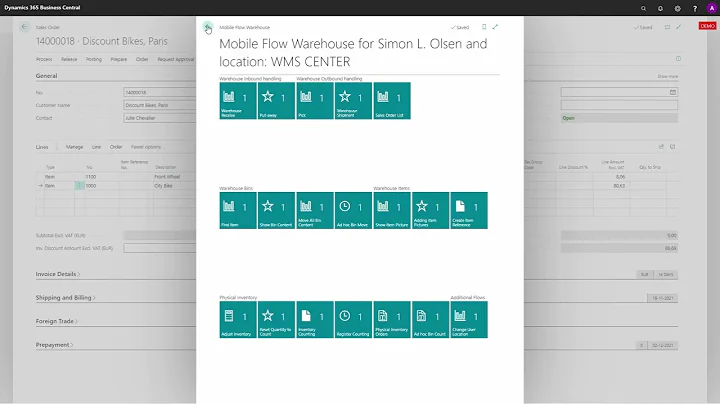The width and height of the screenshot is (720, 404).
Task: Open the Ad hoc Bin Count tile
Action: point(431,320)
